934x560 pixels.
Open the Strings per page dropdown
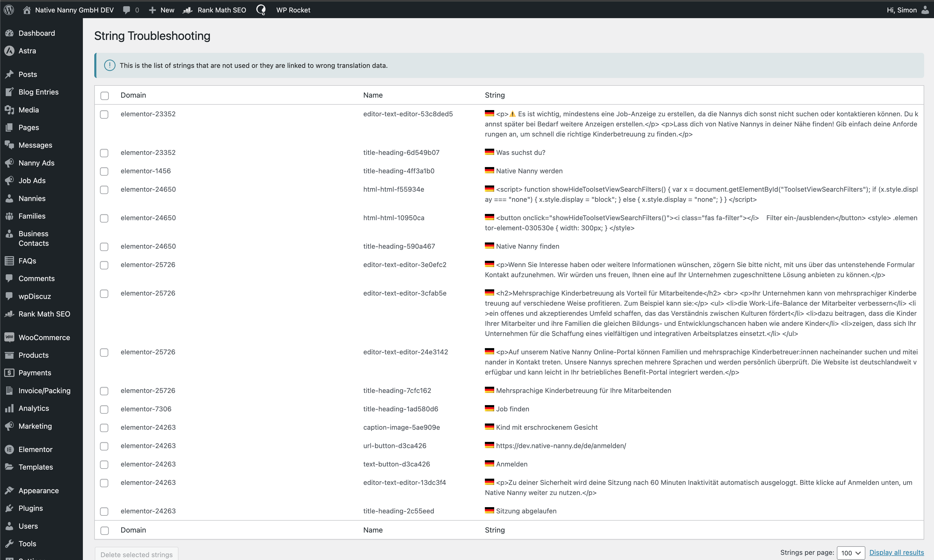(851, 553)
